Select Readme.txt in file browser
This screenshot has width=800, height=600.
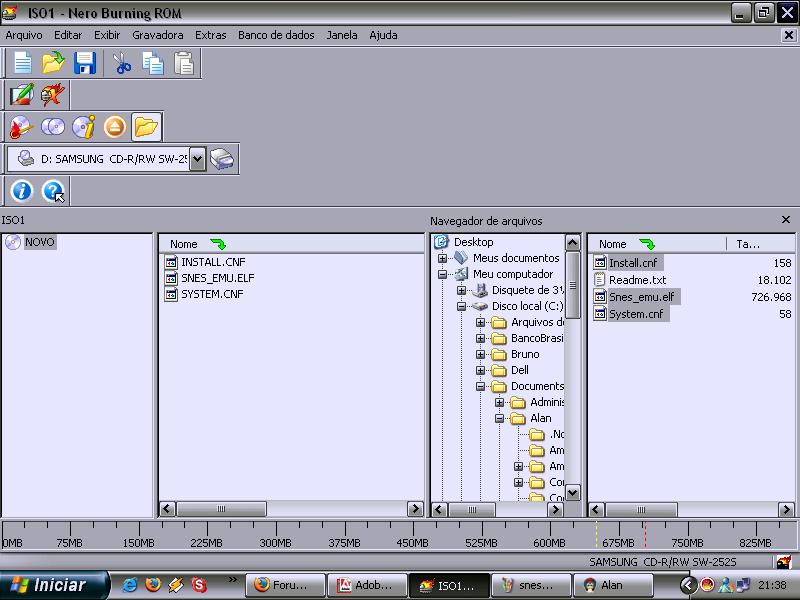pos(638,280)
